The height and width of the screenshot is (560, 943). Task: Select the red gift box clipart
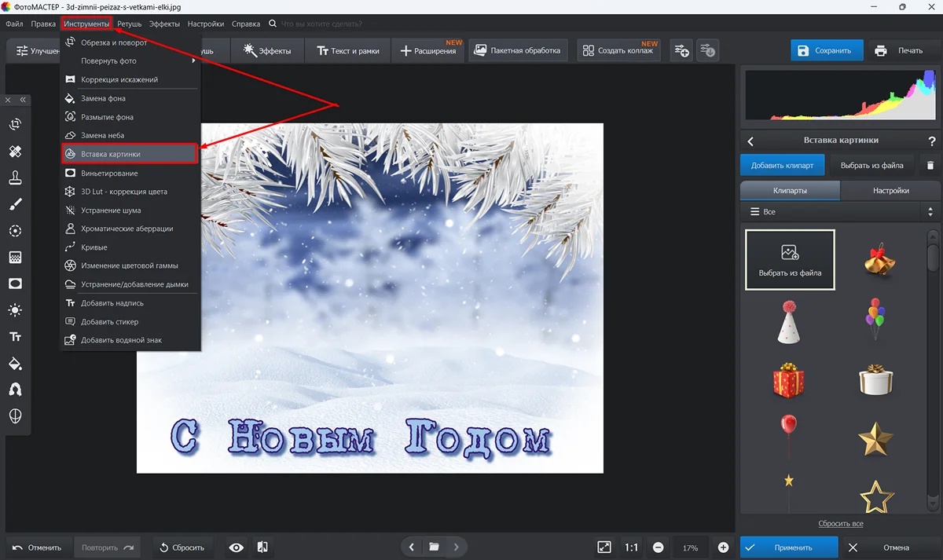click(788, 380)
